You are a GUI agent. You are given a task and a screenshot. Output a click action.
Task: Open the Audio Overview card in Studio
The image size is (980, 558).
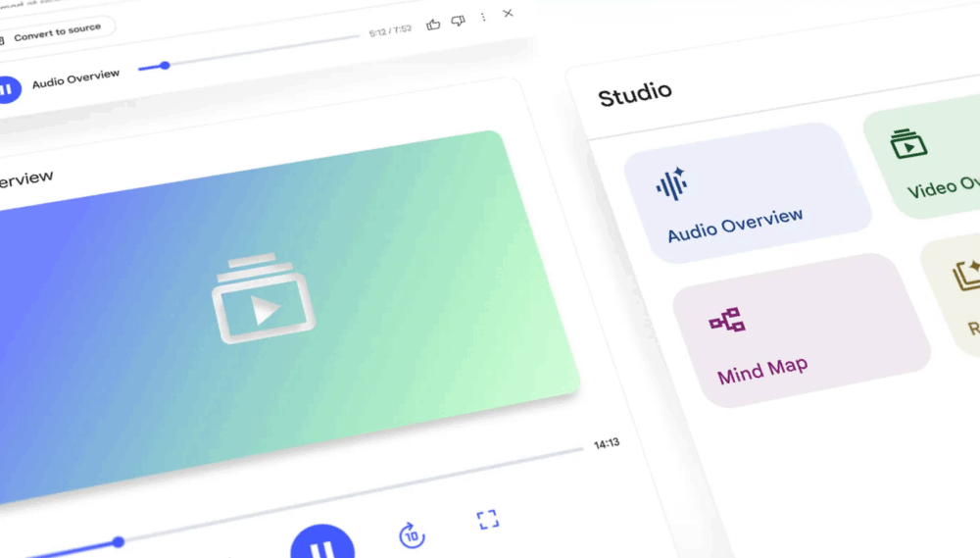(748, 192)
